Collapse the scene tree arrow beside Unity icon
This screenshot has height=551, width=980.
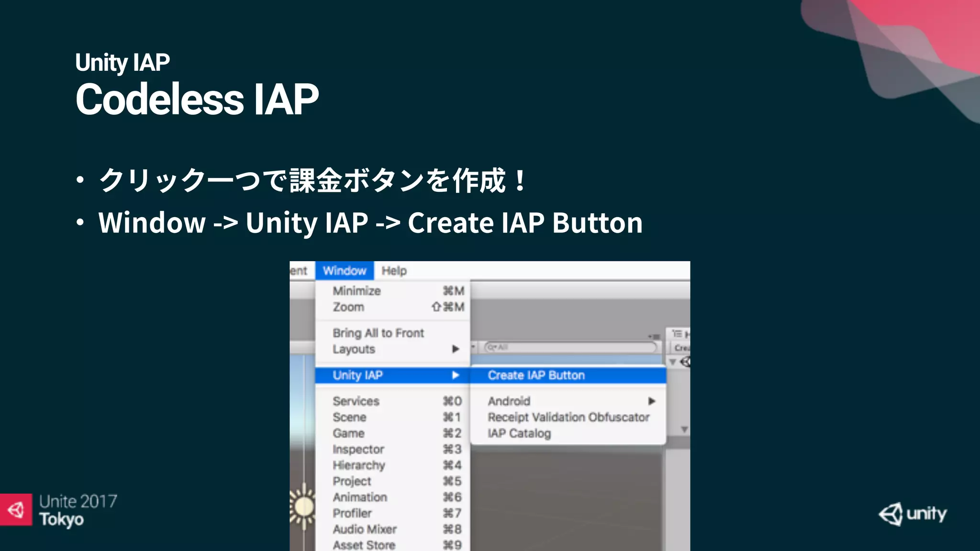click(x=673, y=362)
